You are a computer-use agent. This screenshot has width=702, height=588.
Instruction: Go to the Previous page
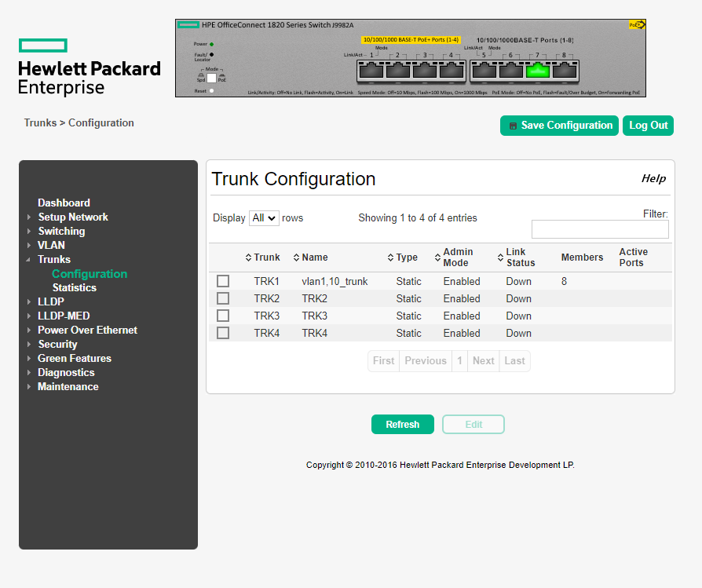tap(426, 360)
